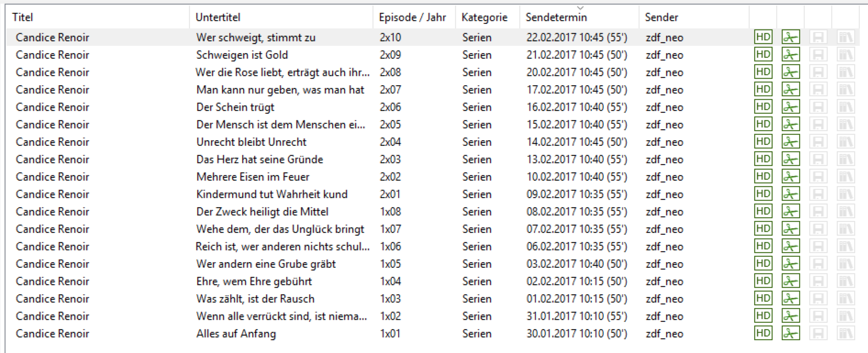Click the Kategorie column header
The height and width of the screenshot is (353, 868).
(484, 17)
